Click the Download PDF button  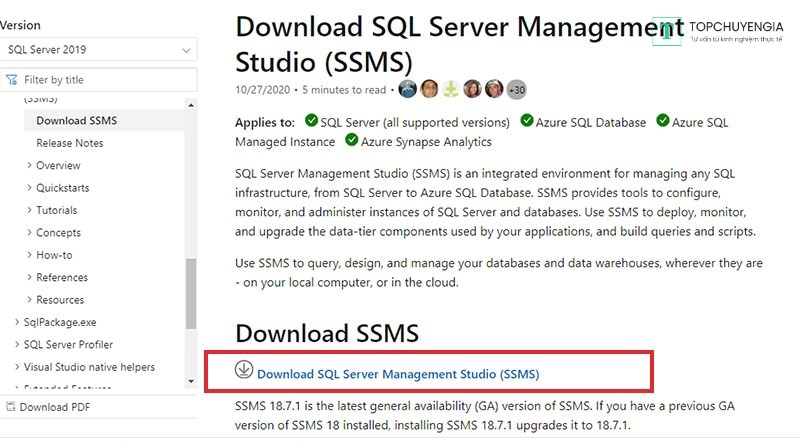pos(54,407)
